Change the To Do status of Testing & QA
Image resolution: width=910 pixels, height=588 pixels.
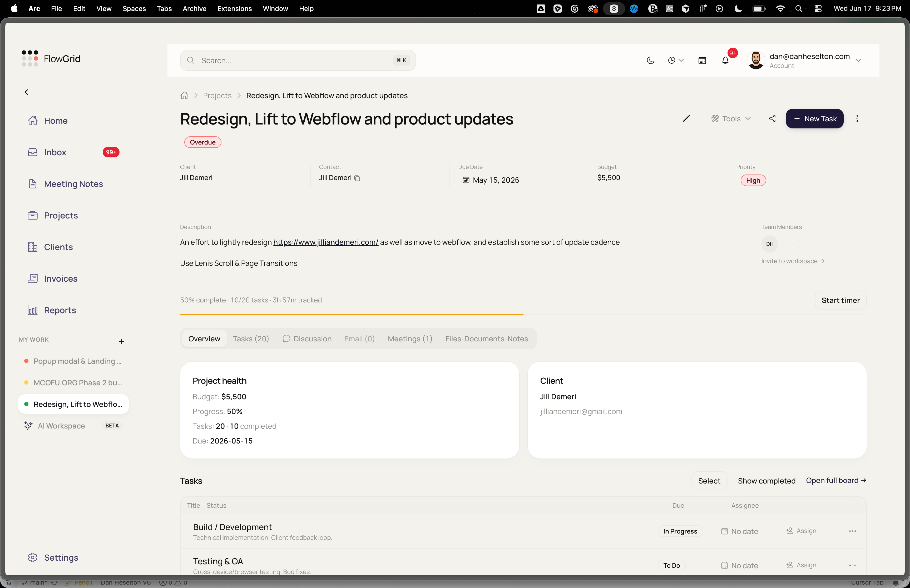point(671,565)
